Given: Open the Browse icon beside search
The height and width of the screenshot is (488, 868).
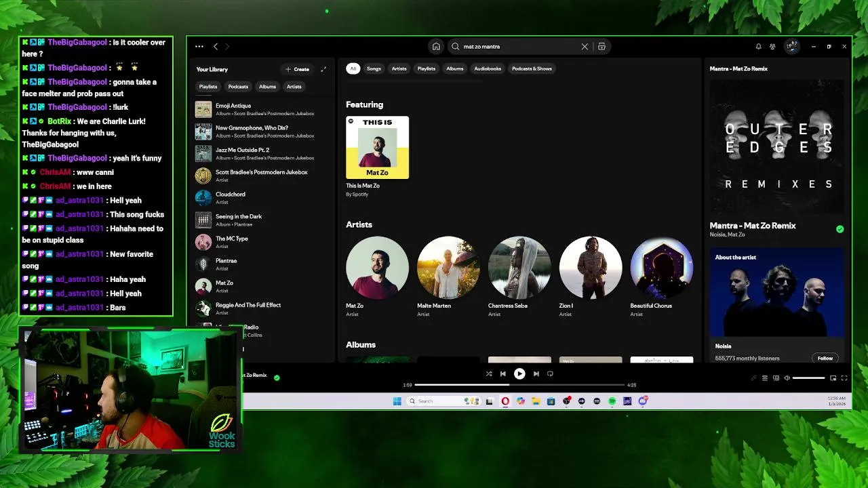Looking at the screenshot, I should (x=601, y=47).
